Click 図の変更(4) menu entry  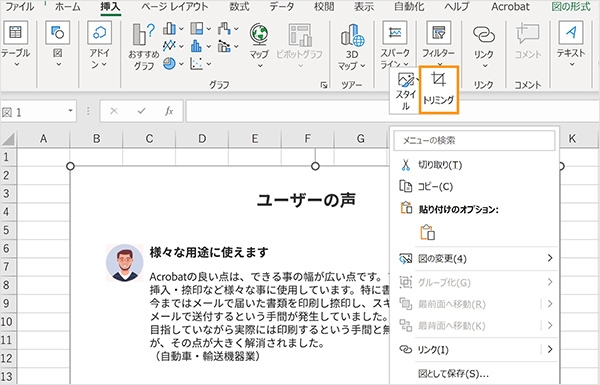click(474, 259)
